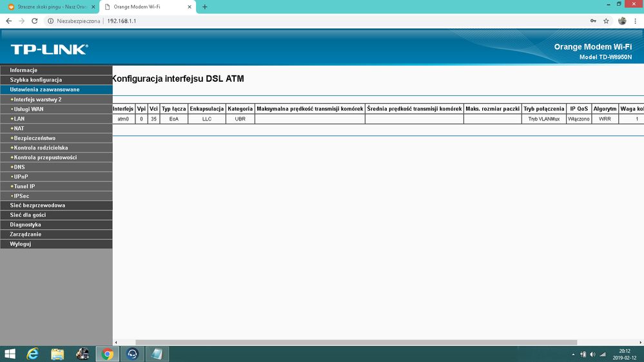Viewport: 644px width, 362px height.
Task: Open Sieć bezprzewodowa menu
Action: (56, 205)
